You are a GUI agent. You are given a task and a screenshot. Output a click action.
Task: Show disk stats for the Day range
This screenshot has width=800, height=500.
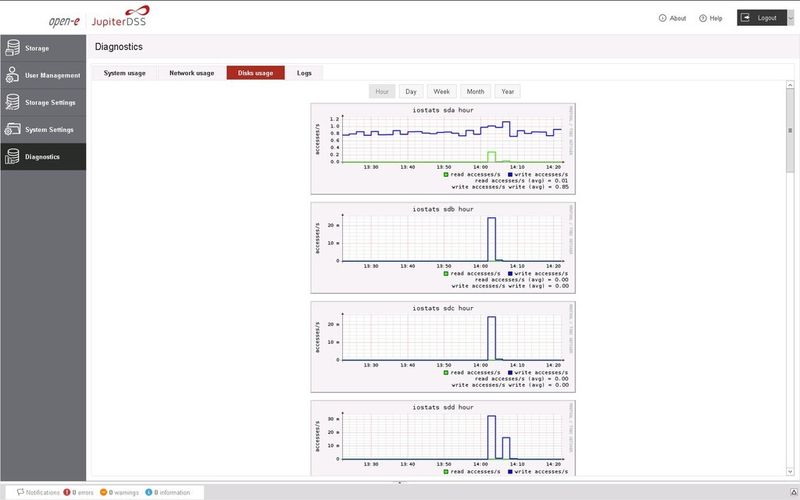[x=411, y=92]
